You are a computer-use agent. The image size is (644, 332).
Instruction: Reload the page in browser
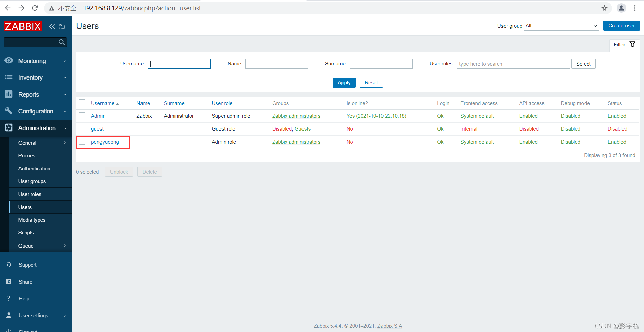tap(35, 8)
